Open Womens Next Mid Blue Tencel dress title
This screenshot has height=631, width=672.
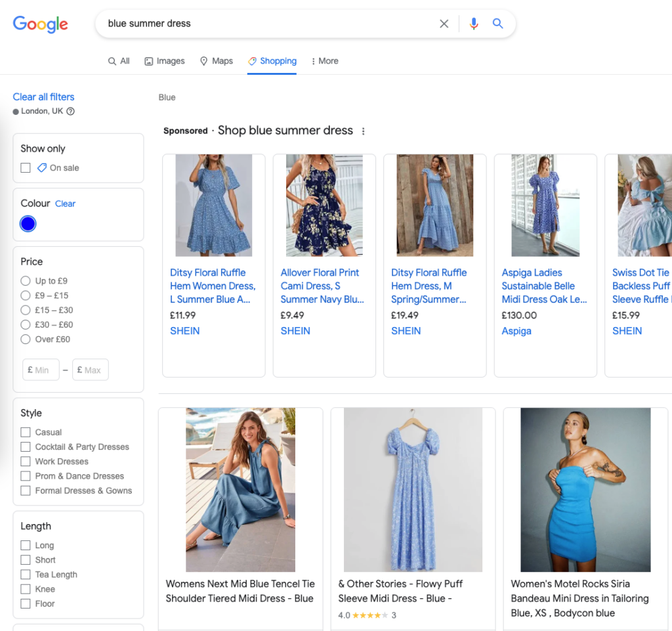(240, 591)
